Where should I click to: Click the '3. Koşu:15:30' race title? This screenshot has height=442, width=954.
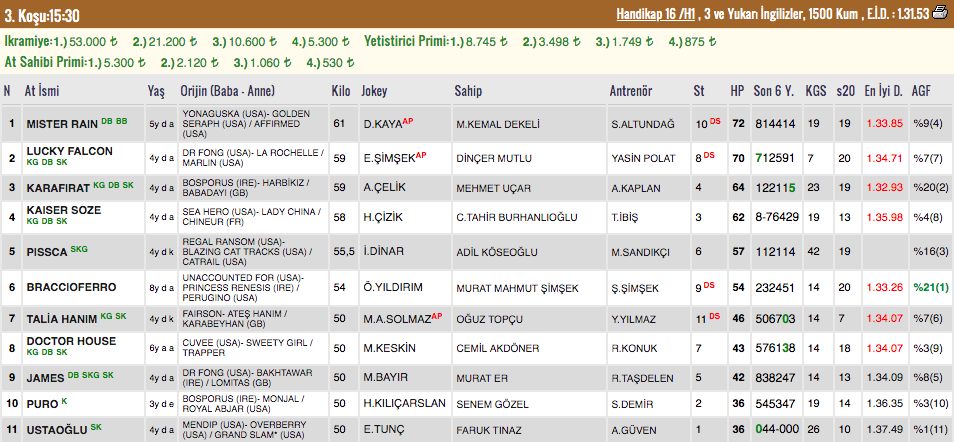[x=42, y=16]
